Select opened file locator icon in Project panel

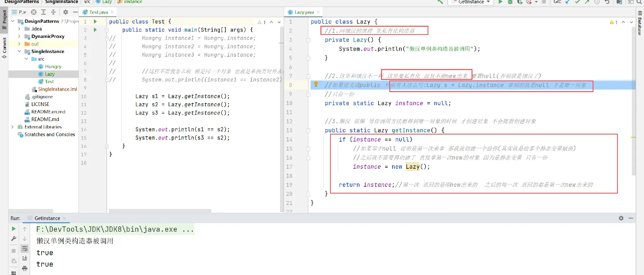(34, 12)
